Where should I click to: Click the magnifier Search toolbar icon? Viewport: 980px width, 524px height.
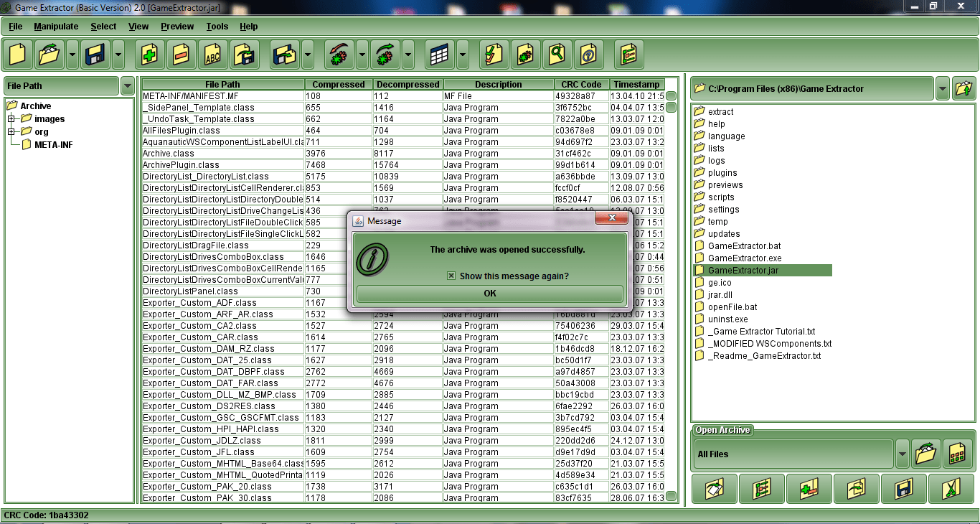[557, 54]
